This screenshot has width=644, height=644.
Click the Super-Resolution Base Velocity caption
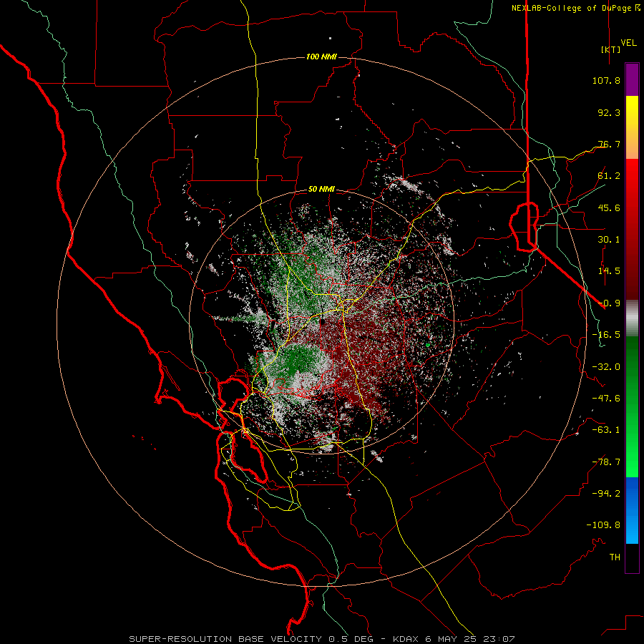point(321,639)
